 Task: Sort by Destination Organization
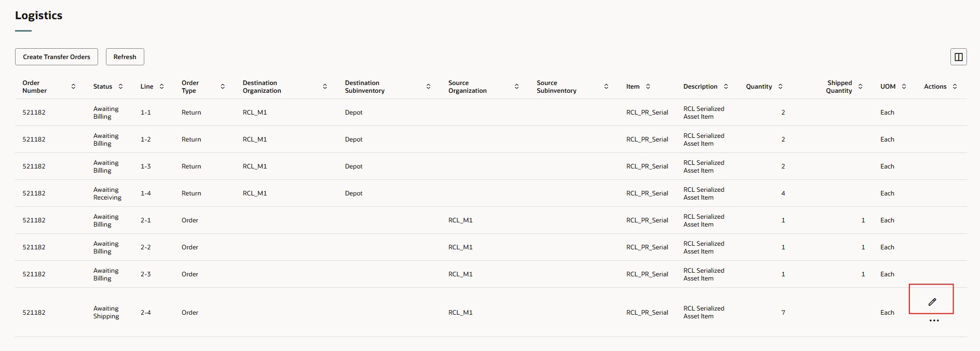(325, 87)
